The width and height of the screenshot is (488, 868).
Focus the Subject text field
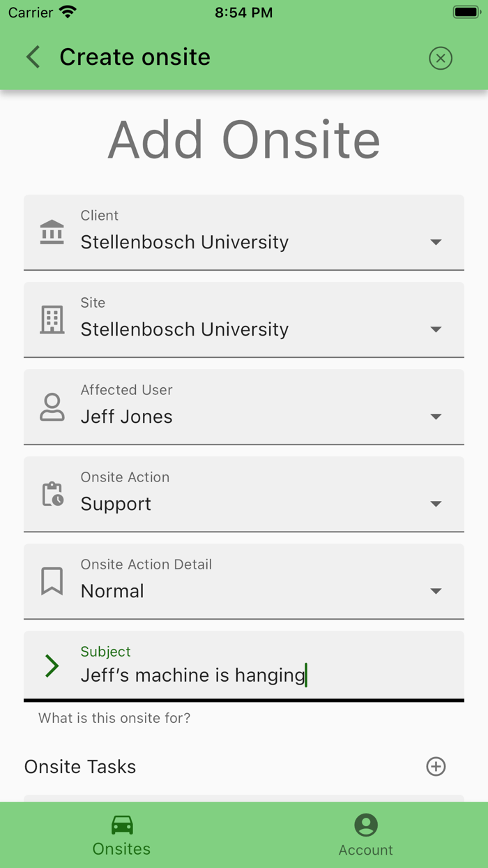[x=258, y=675]
